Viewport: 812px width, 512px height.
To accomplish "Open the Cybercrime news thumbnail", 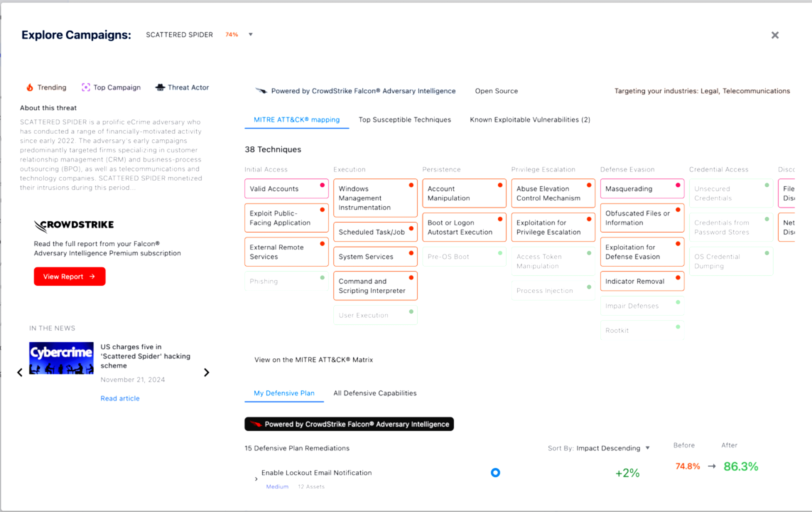I will [61, 358].
